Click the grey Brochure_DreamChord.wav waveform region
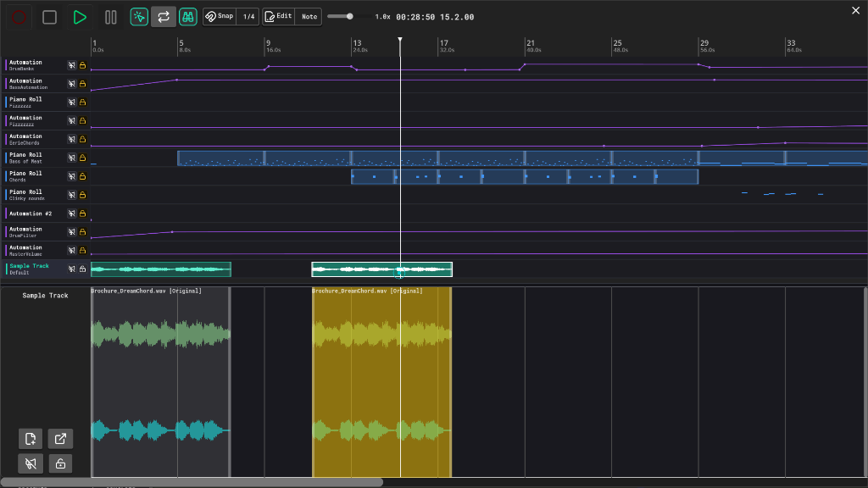The width and height of the screenshot is (868, 488). pos(160,382)
